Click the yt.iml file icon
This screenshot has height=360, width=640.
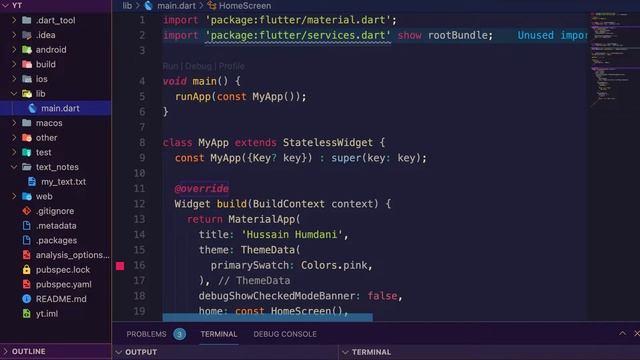[x=27, y=314]
